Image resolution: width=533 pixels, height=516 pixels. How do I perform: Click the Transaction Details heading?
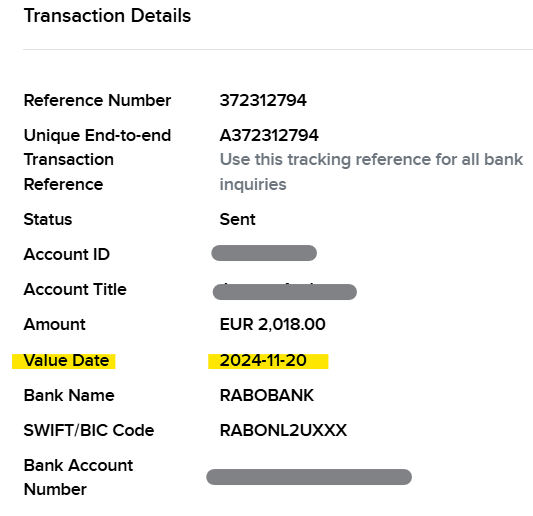point(107,16)
